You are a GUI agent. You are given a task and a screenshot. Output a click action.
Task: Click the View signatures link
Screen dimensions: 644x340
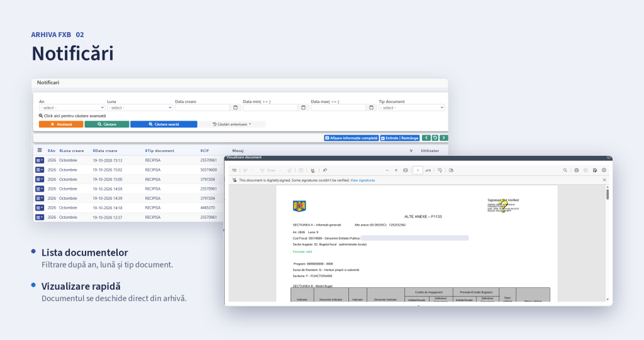tap(363, 180)
